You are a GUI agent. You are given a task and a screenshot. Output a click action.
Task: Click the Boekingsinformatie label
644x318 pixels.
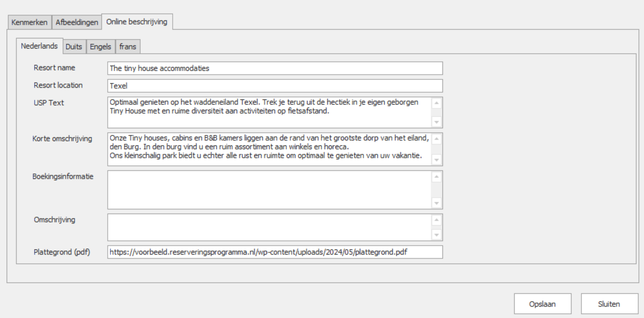pos(63,177)
